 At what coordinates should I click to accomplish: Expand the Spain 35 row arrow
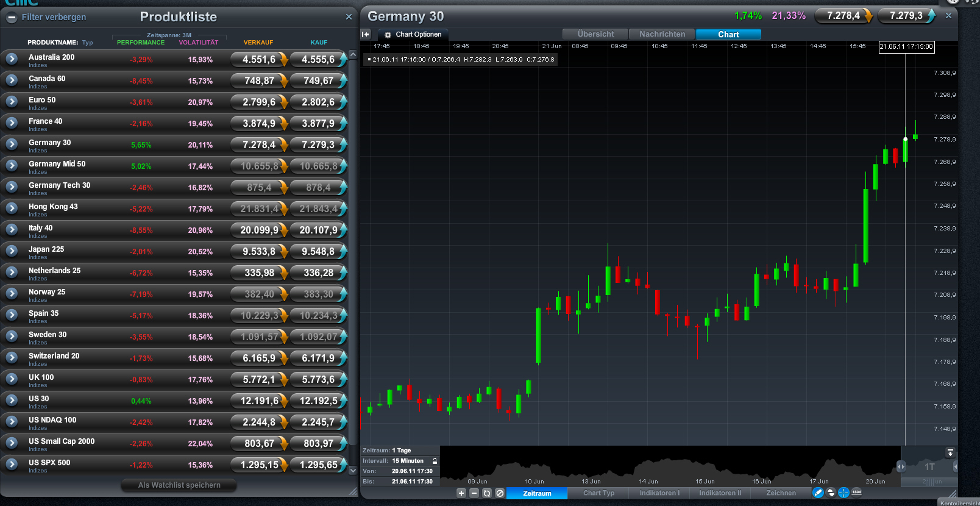12,315
